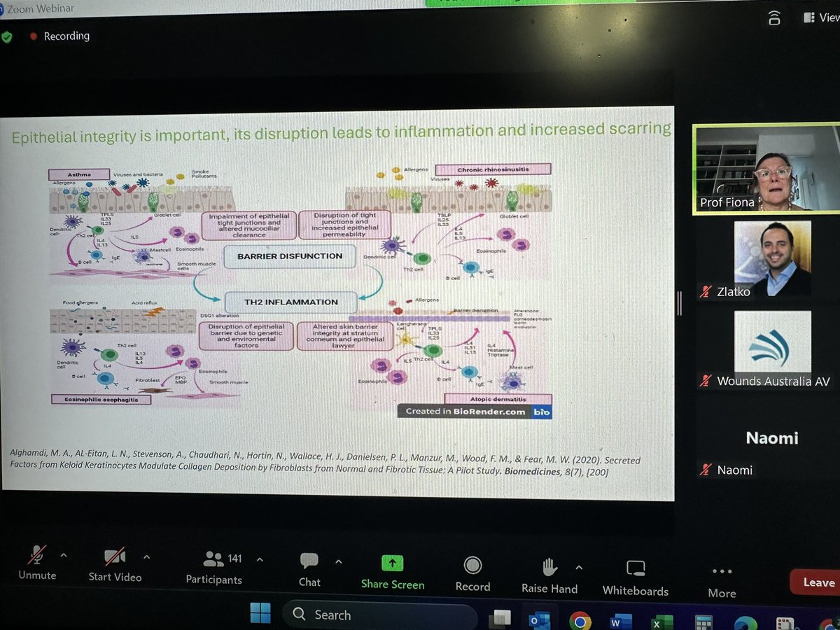The height and width of the screenshot is (630, 840).
Task: Open Microsoft Word from the taskbar
Action: (620, 621)
